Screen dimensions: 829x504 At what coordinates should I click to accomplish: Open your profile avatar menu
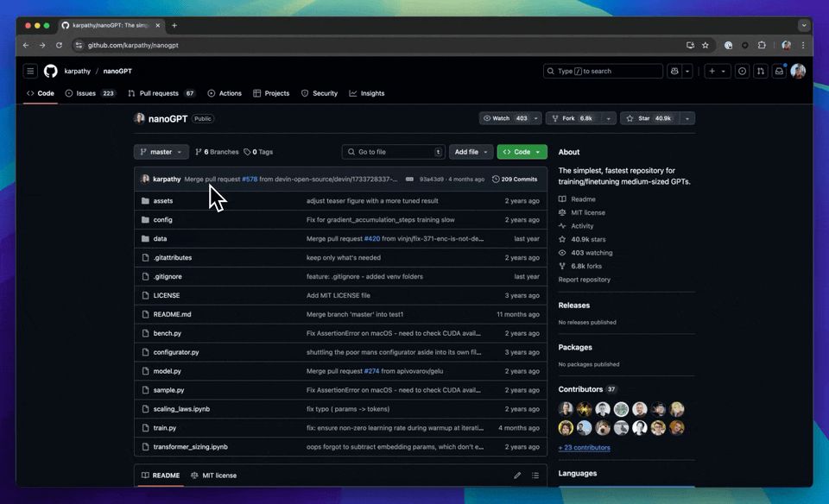798,71
